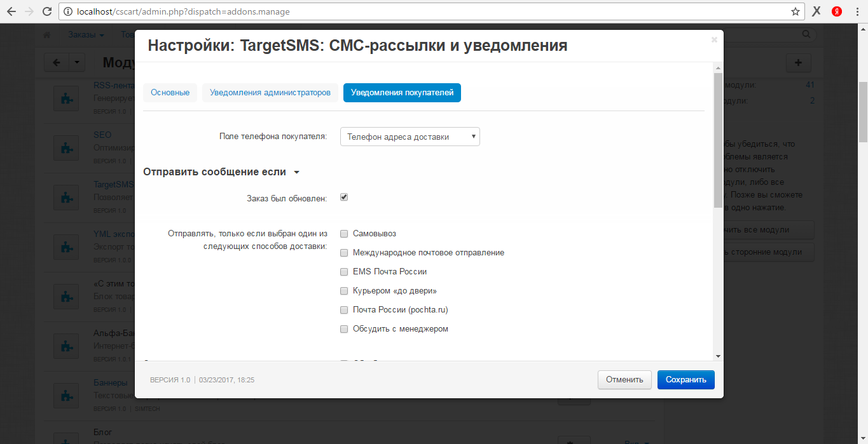Open the SEO module link
Screen dimensions: 868x444
102,135
